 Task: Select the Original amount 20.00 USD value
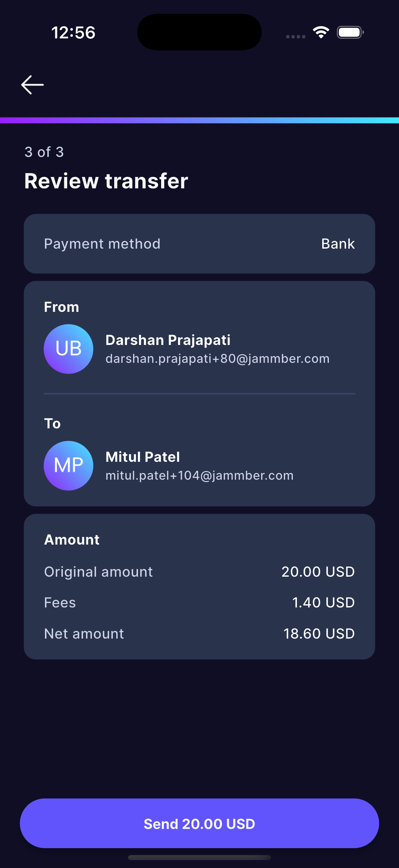(318, 572)
